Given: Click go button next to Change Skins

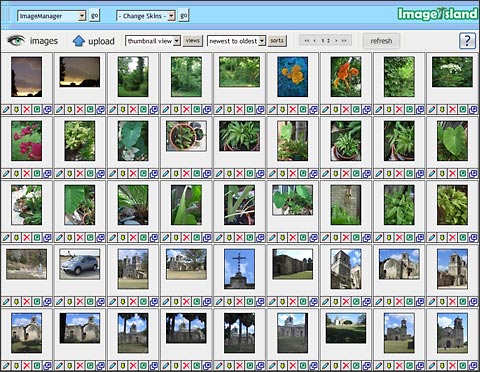Looking at the screenshot, I should click(184, 16).
